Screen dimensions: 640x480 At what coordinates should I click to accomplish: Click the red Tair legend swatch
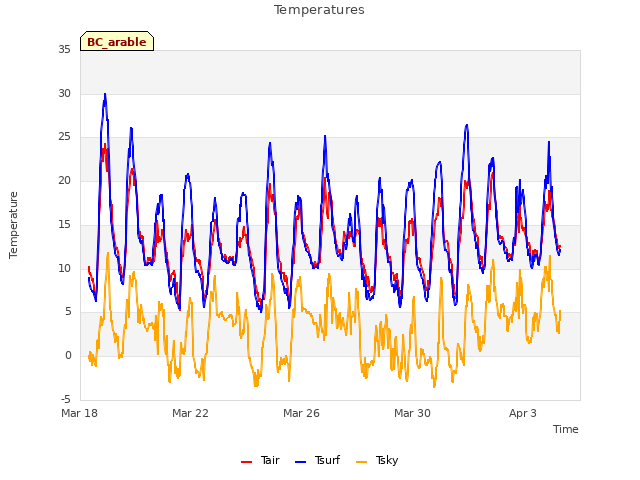(247, 462)
